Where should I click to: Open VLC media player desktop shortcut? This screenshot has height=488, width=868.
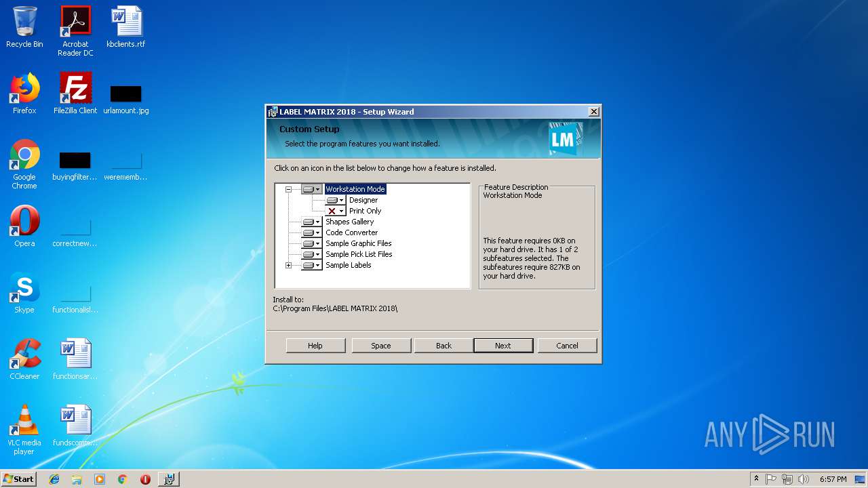pyautogui.click(x=24, y=430)
